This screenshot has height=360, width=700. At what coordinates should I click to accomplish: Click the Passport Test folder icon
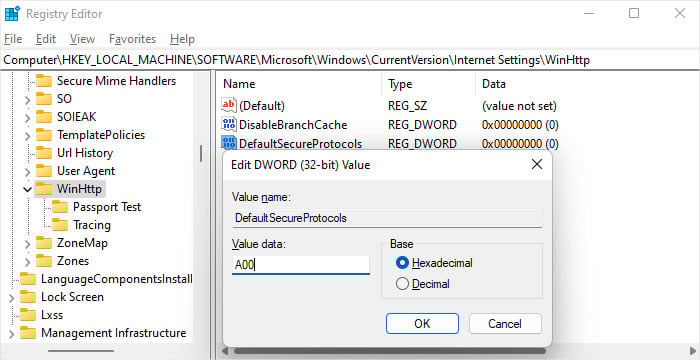pyautogui.click(x=60, y=207)
